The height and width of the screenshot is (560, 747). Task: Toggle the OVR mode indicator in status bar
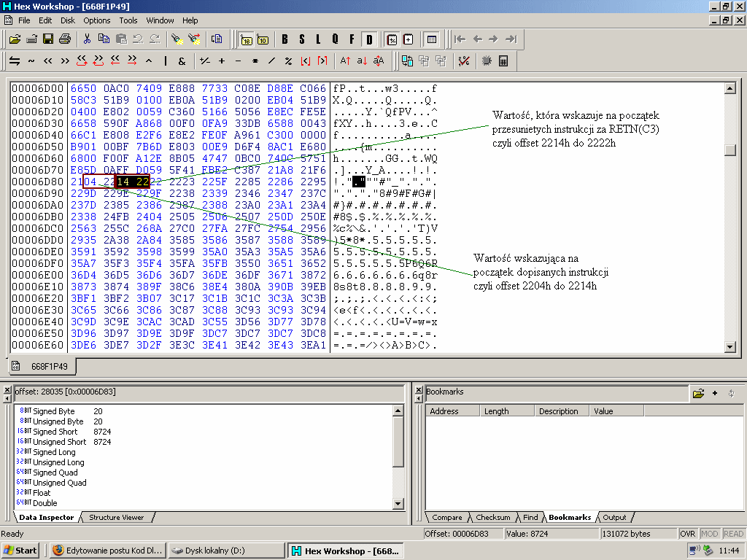(688, 534)
